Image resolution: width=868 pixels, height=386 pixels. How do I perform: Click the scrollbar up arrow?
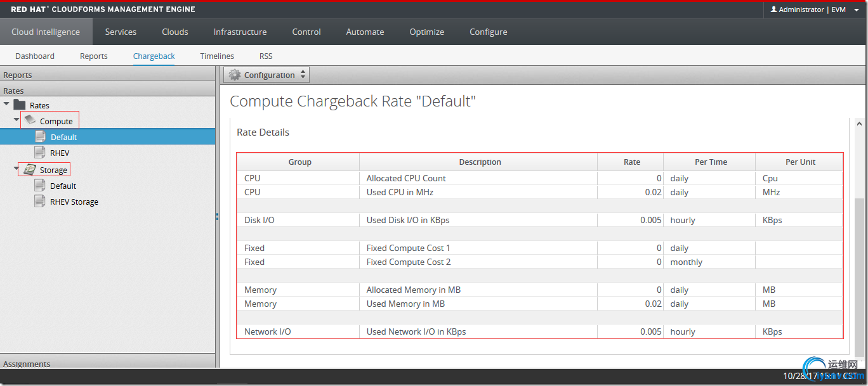pyautogui.click(x=859, y=123)
